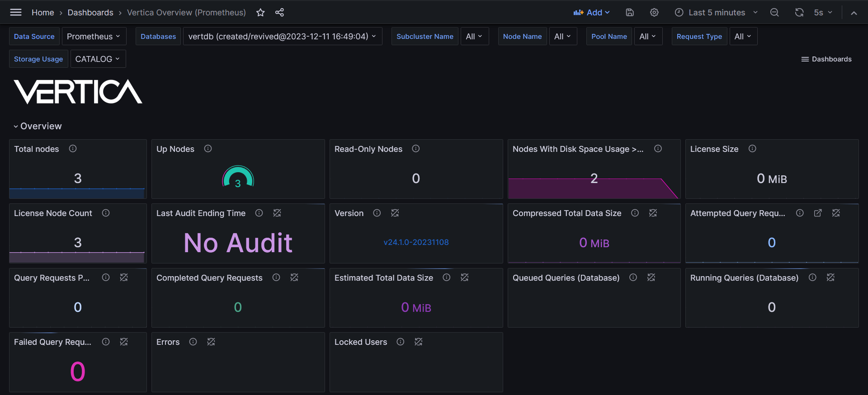Share the dashboard via share icon
This screenshot has width=868, height=395.
point(279,13)
